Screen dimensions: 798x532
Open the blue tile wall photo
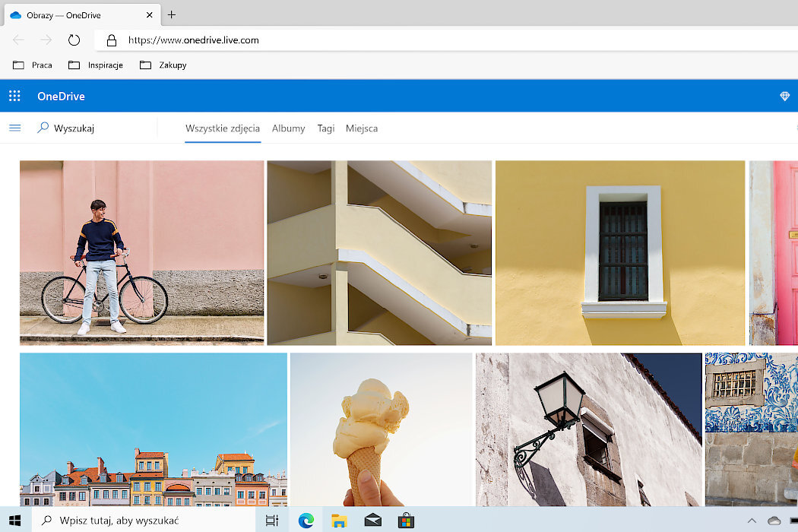(751, 429)
